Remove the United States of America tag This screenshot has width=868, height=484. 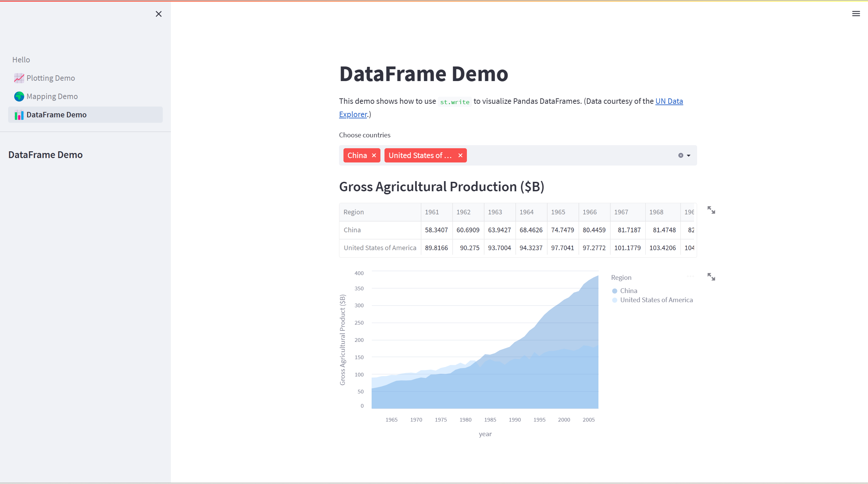pos(460,155)
